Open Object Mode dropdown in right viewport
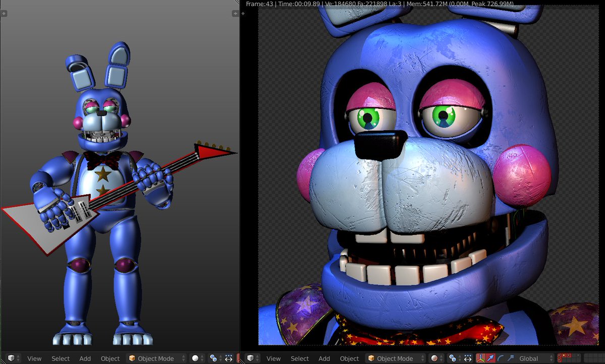 tap(396, 358)
